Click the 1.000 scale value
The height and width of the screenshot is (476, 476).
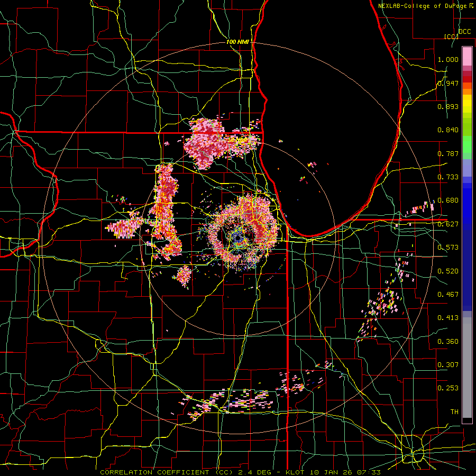click(448, 59)
